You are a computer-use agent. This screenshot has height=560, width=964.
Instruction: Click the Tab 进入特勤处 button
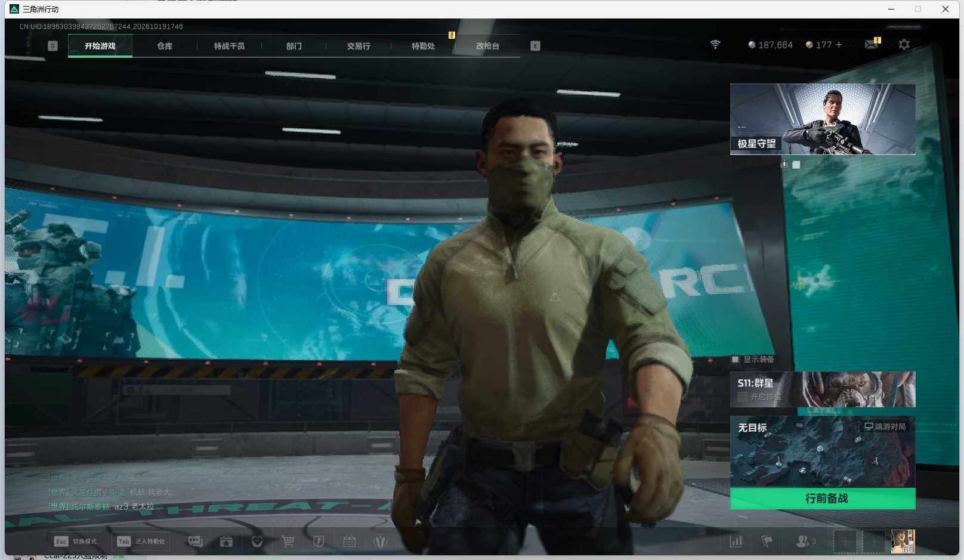pos(141,542)
